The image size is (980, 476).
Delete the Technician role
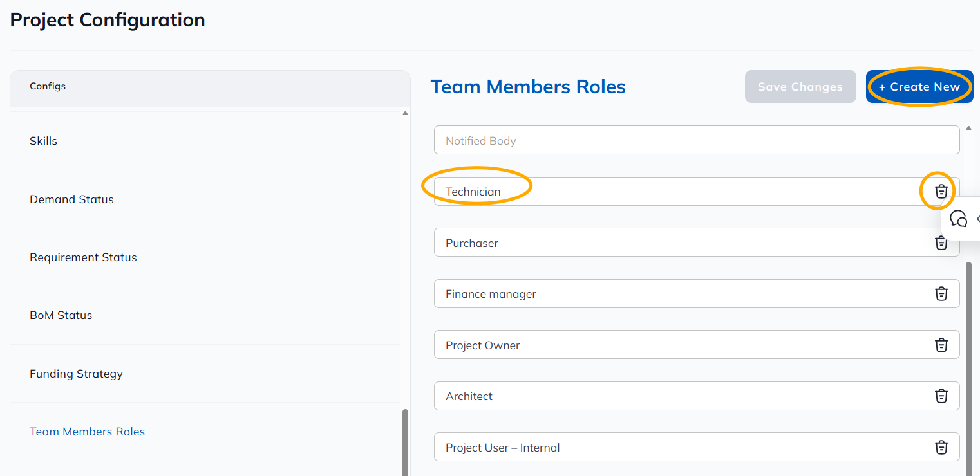(941, 191)
